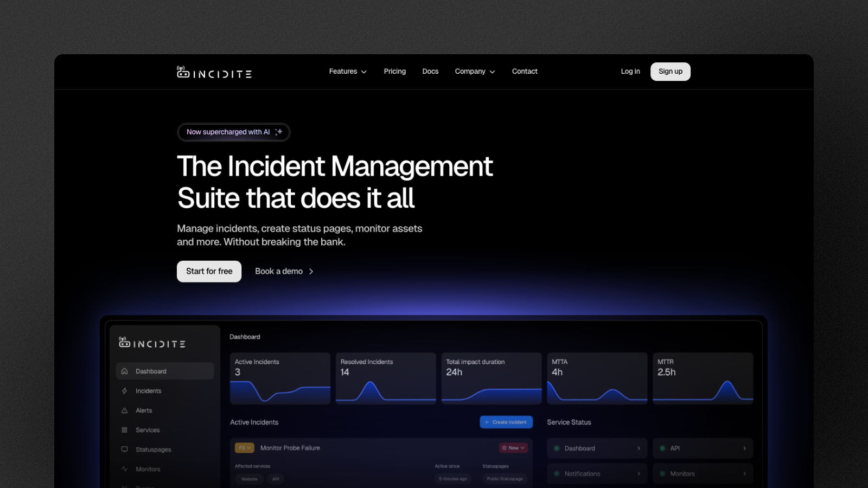Click the sparkle icon in the AI badge
The image size is (868, 488).
pyautogui.click(x=279, y=132)
